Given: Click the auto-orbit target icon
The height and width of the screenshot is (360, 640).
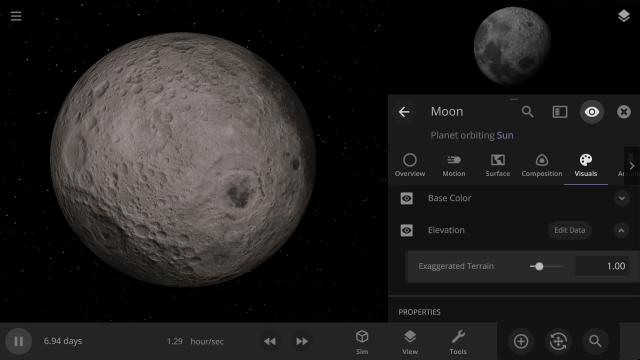Looking at the screenshot, I should (x=558, y=341).
